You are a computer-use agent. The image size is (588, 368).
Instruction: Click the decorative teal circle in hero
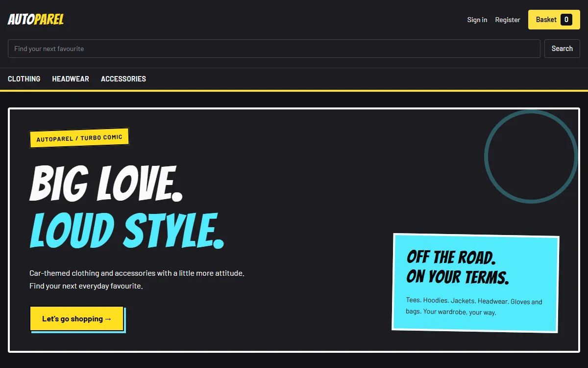(x=531, y=157)
